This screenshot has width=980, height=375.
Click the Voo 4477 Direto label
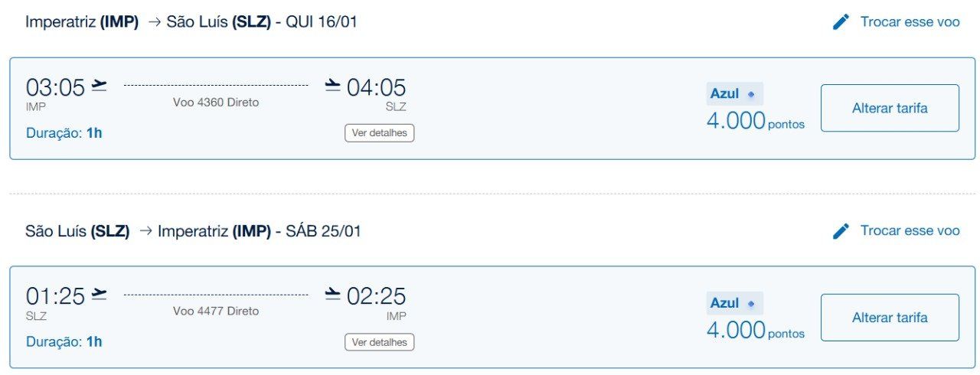216,311
